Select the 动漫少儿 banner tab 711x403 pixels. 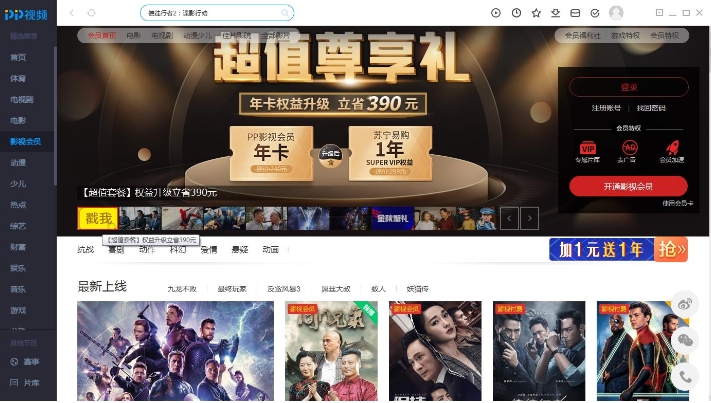click(x=198, y=35)
